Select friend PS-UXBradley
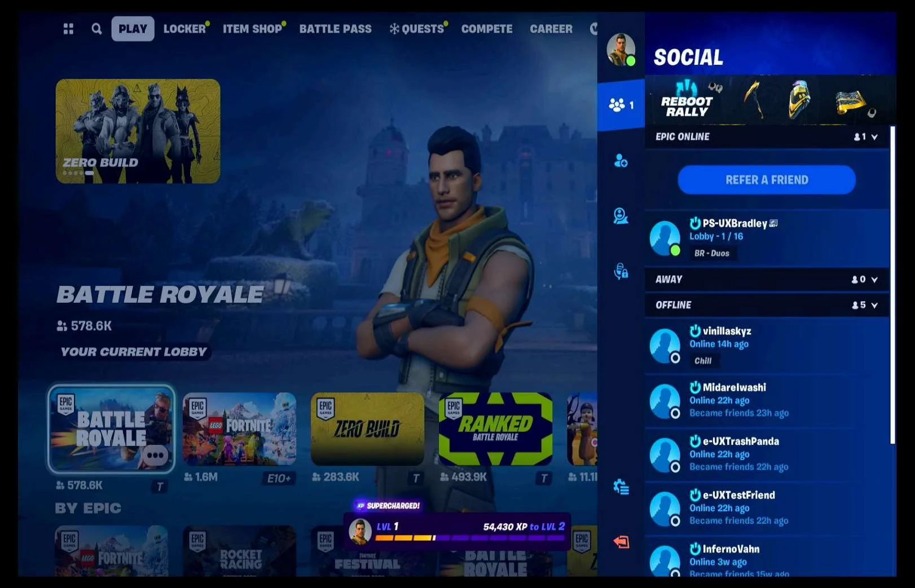The height and width of the screenshot is (588, 915). [x=767, y=237]
